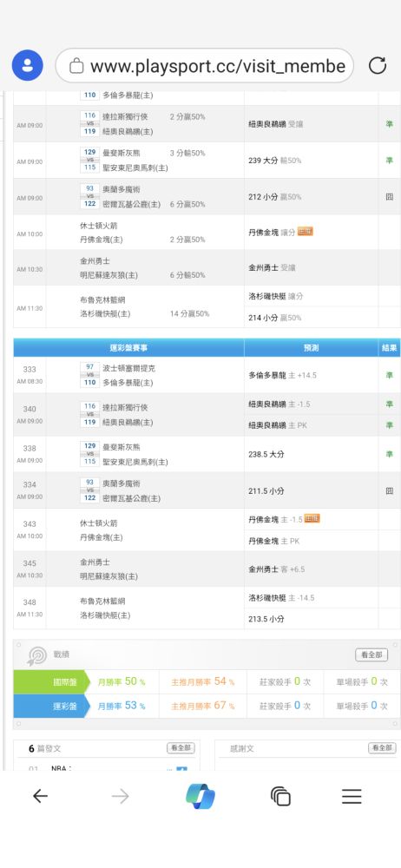This screenshot has width=401, height=868.
Task: Open the hamburger menu in bottom bar
Action: click(x=352, y=797)
